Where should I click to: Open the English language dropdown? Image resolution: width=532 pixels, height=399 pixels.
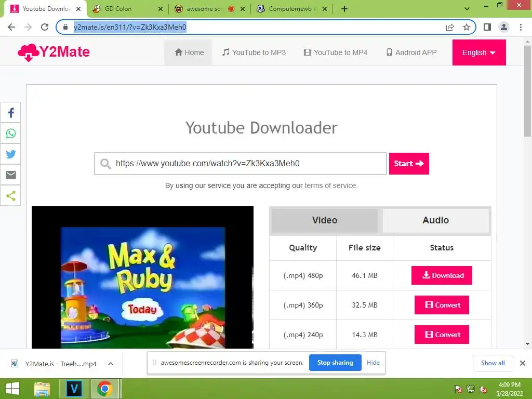478,52
